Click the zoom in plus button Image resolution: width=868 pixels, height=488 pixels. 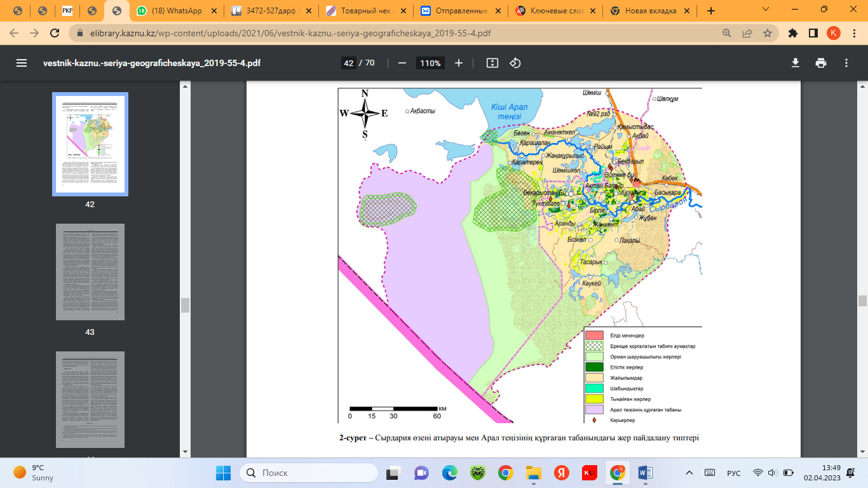click(x=459, y=63)
